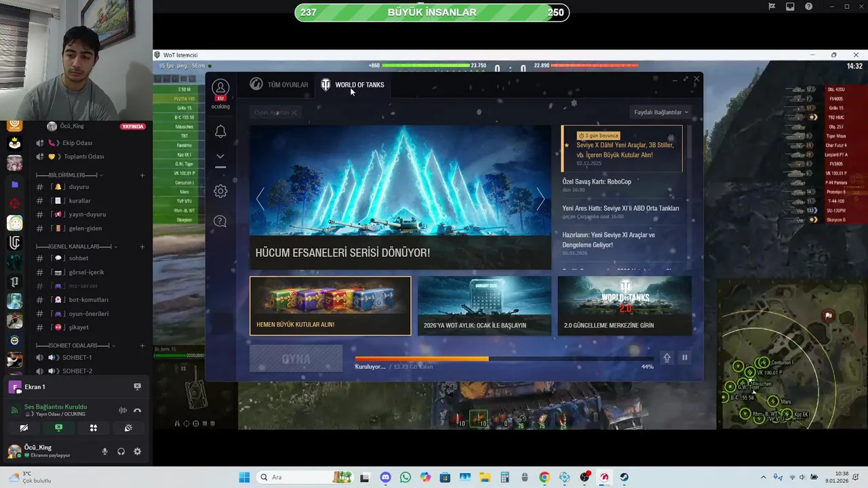The height and width of the screenshot is (488, 868).
Task: Stop streaming Ekran 1
Action: [x=137, y=386]
